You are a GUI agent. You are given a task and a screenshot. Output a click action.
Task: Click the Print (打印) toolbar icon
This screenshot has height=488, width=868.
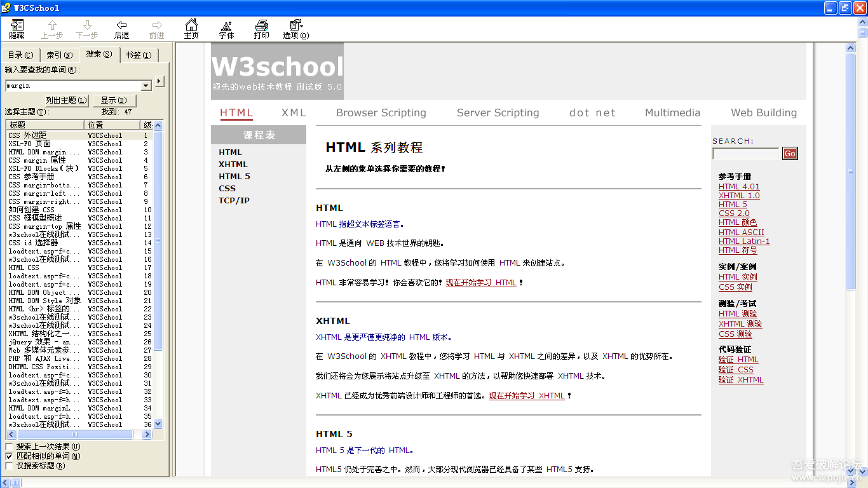point(261,29)
